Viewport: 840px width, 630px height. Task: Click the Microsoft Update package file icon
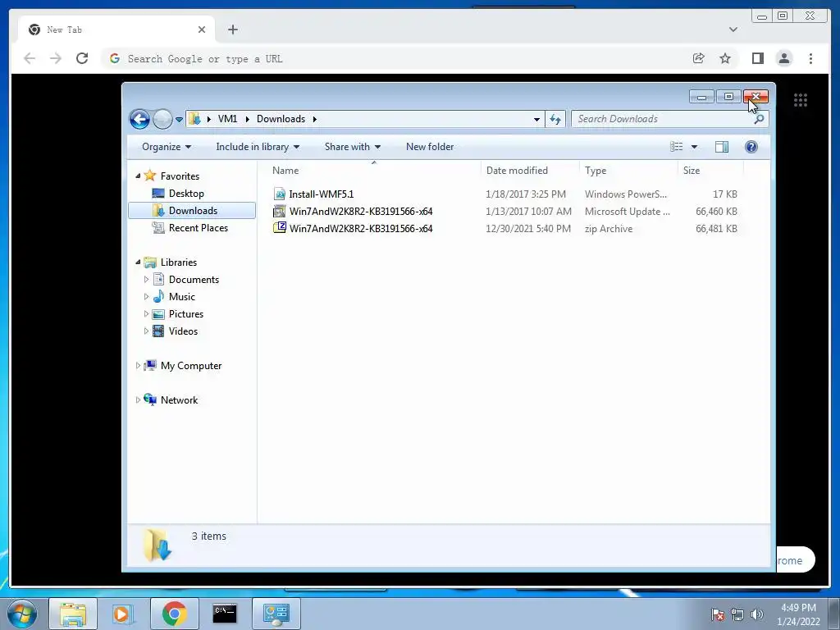coord(279,211)
